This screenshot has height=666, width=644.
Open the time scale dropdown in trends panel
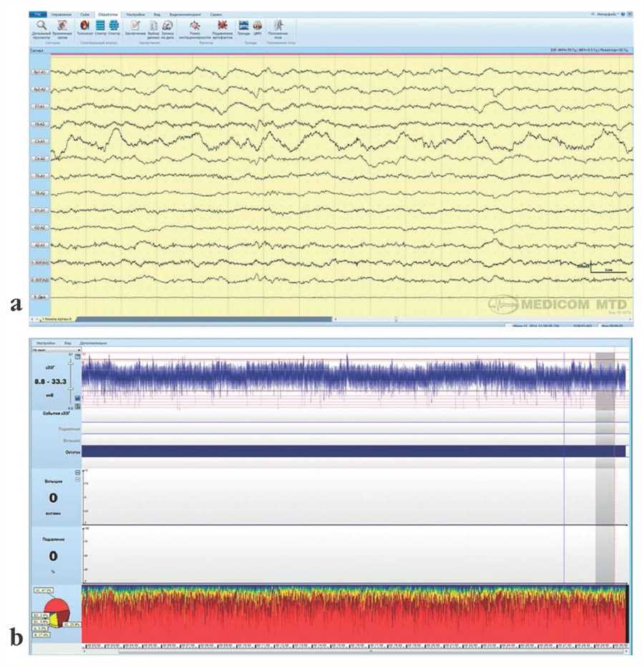[x=56, y=350]
